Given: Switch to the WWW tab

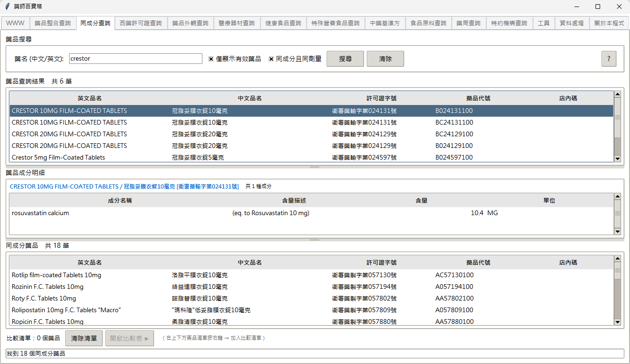Looking at the screenshot, I should (15, 23).
